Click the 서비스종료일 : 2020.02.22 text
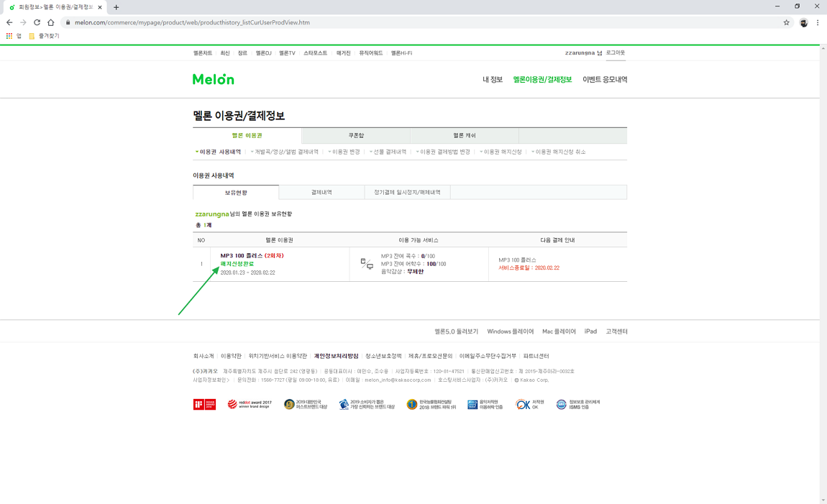 529,267
